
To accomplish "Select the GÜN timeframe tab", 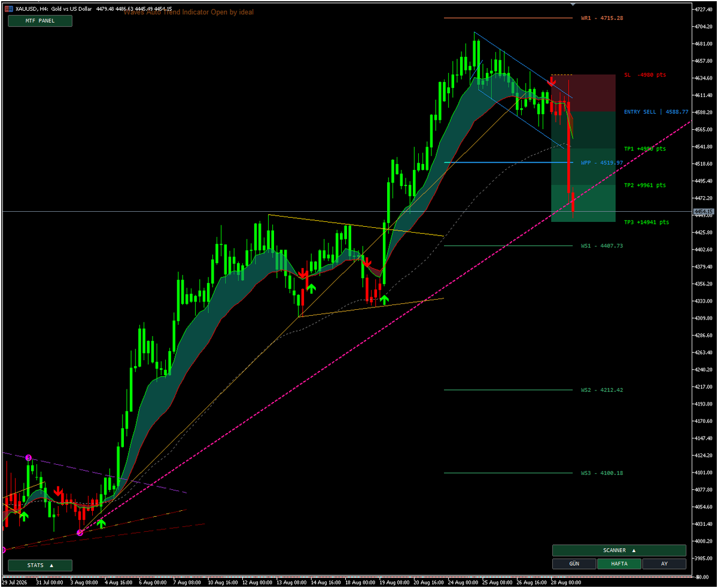I will (x=574, y=564).
